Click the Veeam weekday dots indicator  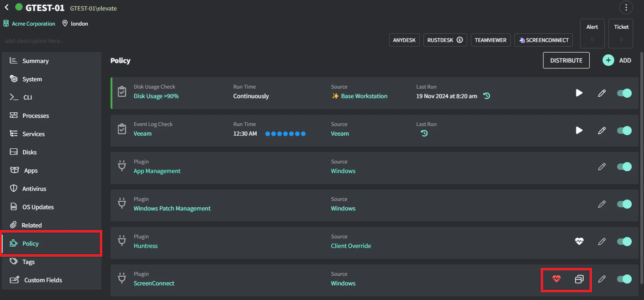pyautogui.click(x=285, y=134)
